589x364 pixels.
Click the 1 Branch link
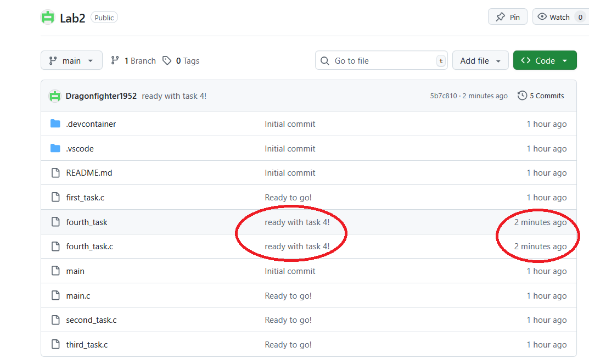tap(133, 61)
